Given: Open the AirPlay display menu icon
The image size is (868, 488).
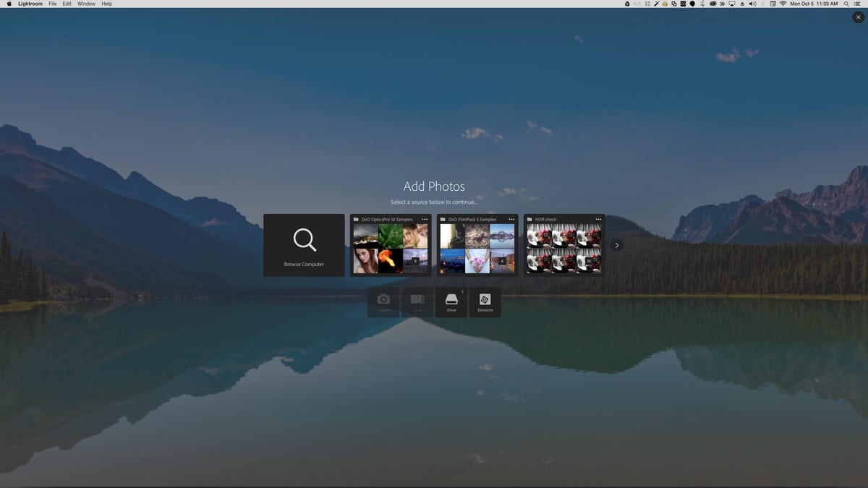Looking at the screenshot, I should [x=732, y=4].
